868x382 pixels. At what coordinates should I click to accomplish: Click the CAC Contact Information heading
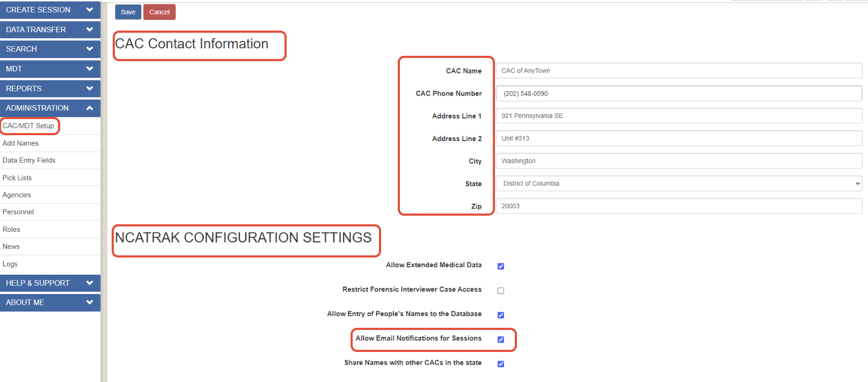point(192,44)
